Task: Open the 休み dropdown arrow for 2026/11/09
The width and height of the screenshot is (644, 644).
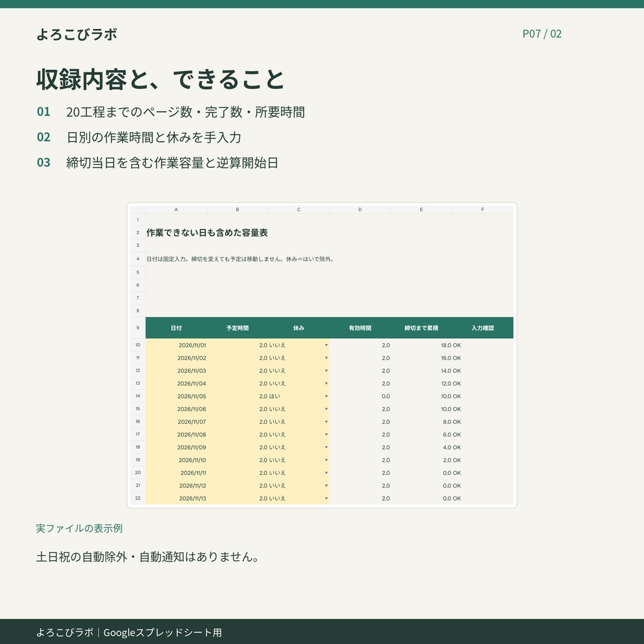Action: tap(326, 447)
